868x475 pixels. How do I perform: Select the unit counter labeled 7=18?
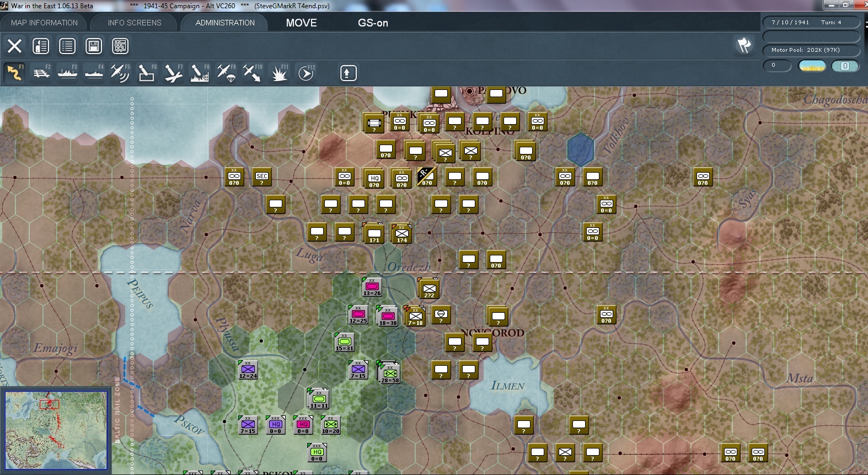415,316
